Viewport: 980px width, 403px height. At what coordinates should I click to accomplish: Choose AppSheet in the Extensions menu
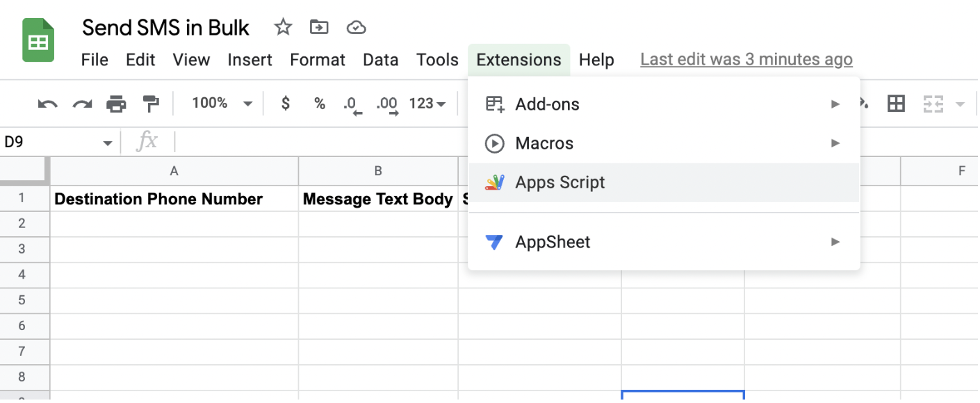point(664,242)
